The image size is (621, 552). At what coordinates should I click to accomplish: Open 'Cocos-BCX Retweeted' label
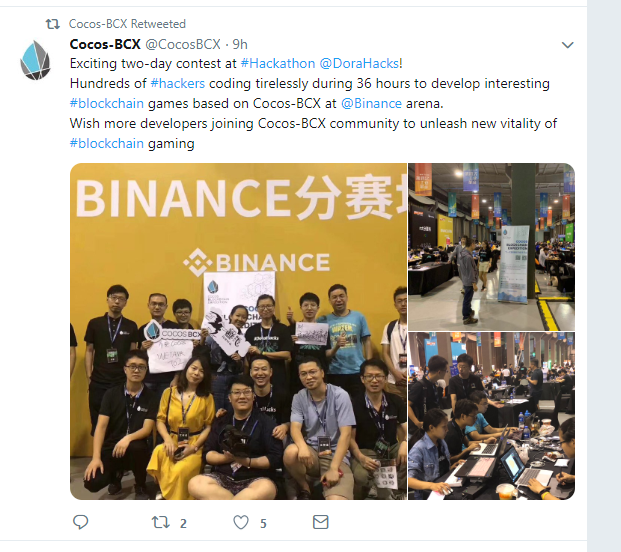pos(127,24)
